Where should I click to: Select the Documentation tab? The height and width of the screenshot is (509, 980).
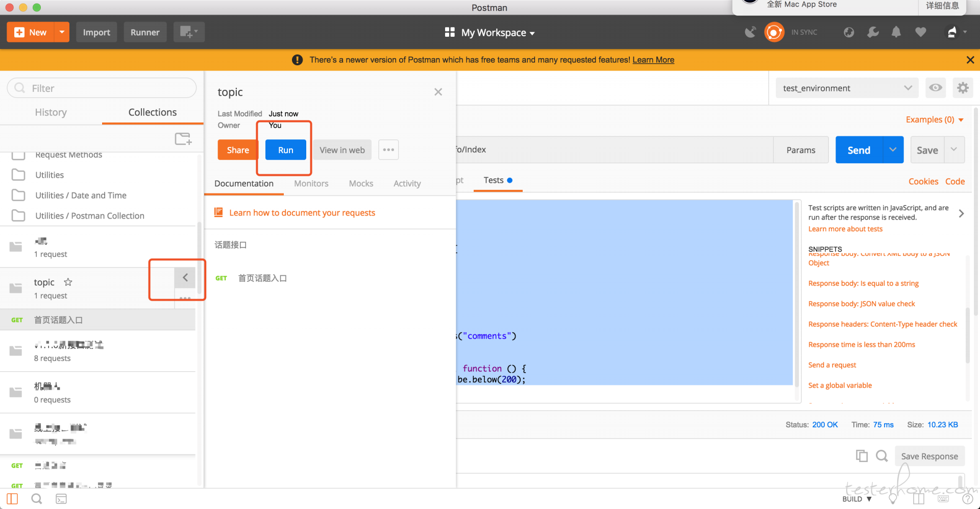pyautogui.click(x=244, y=184)
